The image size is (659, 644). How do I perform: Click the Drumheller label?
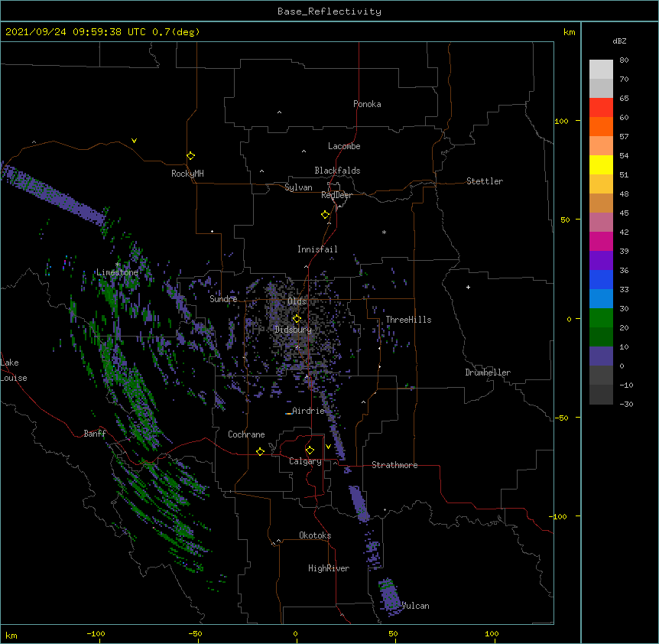[488, 372]
